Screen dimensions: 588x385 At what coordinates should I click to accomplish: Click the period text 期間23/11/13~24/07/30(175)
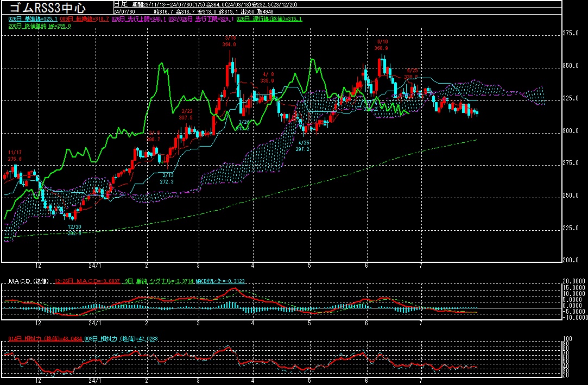pos(168,4)
